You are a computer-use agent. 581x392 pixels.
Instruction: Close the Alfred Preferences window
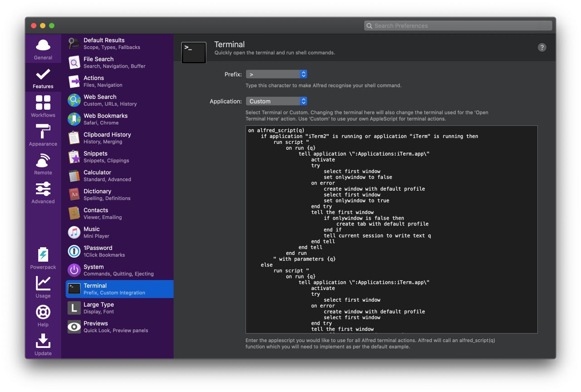pos(34,26)
